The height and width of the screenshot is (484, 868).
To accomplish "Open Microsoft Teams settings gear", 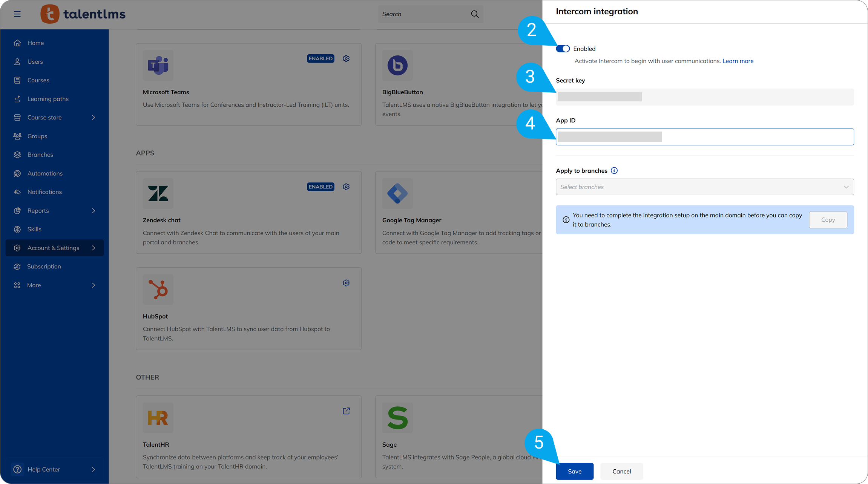I will pyautogui.click(x=346, y=58).
